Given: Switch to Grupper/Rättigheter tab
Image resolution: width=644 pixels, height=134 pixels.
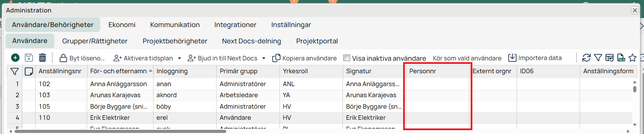Looking at the screenshot, I should pos(95,41).
